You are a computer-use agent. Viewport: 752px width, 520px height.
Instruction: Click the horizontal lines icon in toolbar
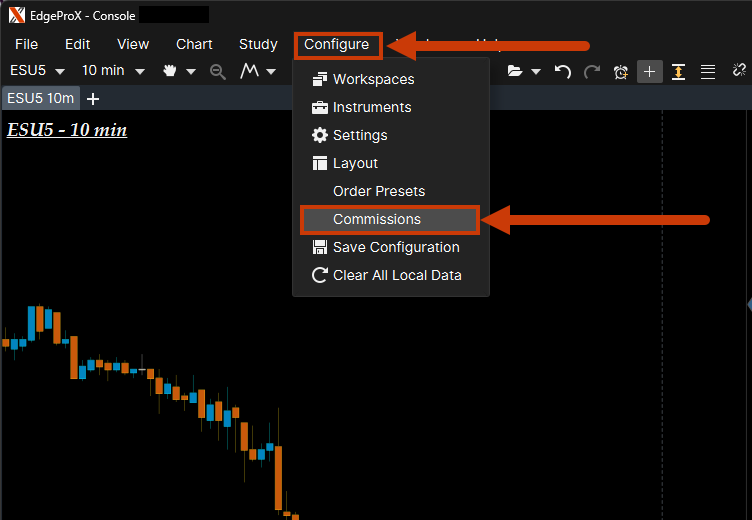point(708,71)
